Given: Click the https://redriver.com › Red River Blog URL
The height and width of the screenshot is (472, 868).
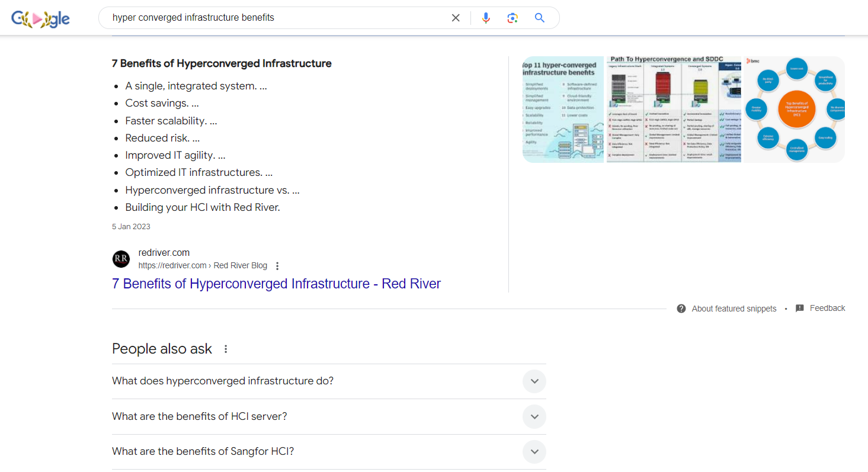Looking at the screenshot, I should (203, 265).
